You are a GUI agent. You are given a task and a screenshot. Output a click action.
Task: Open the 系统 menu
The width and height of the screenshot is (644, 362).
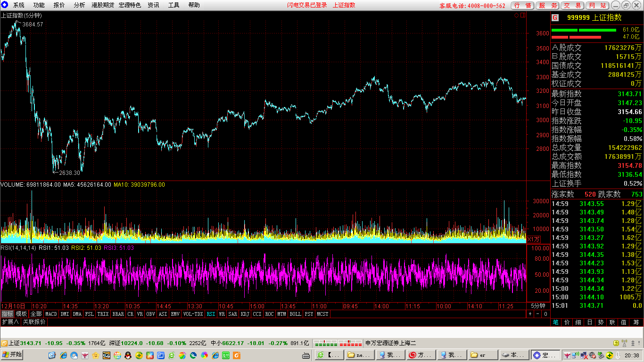pos(19,5)
